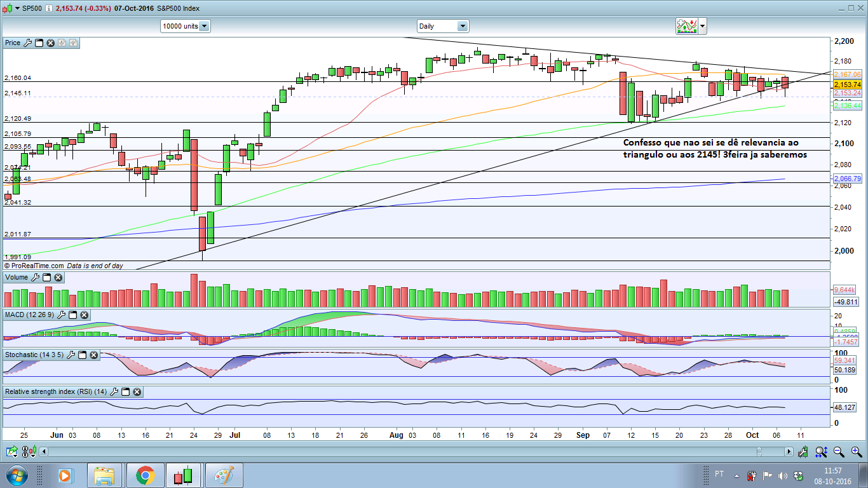Click the Stochastic (14 3 5) label
868x488 pixels.
point(34,355)
